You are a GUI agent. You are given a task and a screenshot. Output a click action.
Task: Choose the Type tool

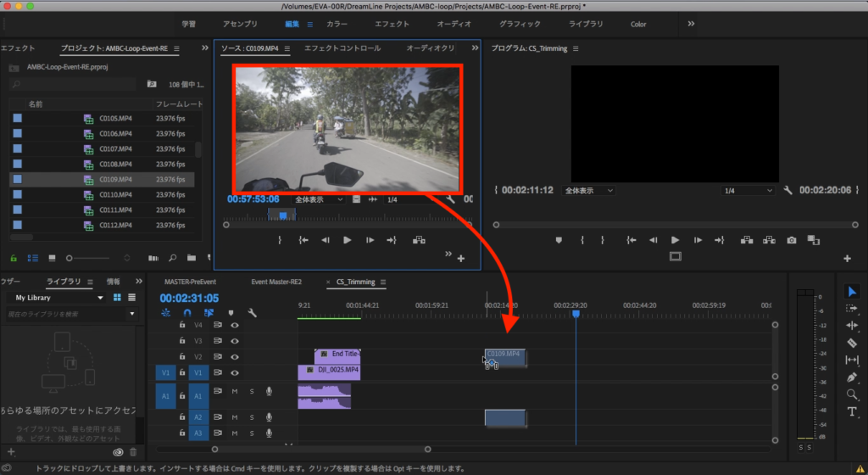click(852, 412)
